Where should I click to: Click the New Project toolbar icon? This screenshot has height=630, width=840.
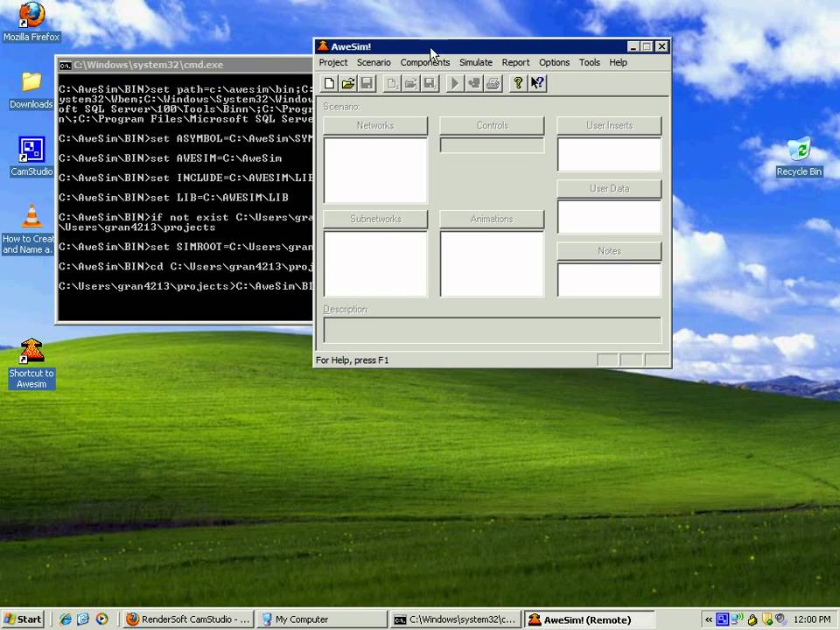(x=330, y=83)
